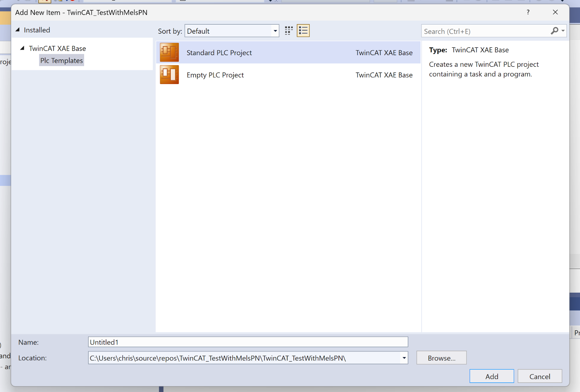The height and width of the screenshot is (392, 580).
Task: Open the search options dropdown arrow
Action: 563,31
